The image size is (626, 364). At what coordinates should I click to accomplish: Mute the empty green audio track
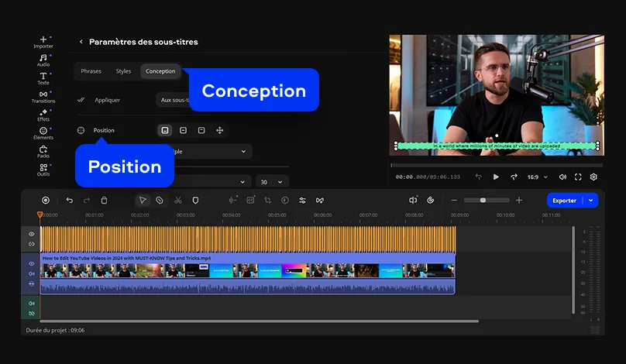(x=32, y=303)
